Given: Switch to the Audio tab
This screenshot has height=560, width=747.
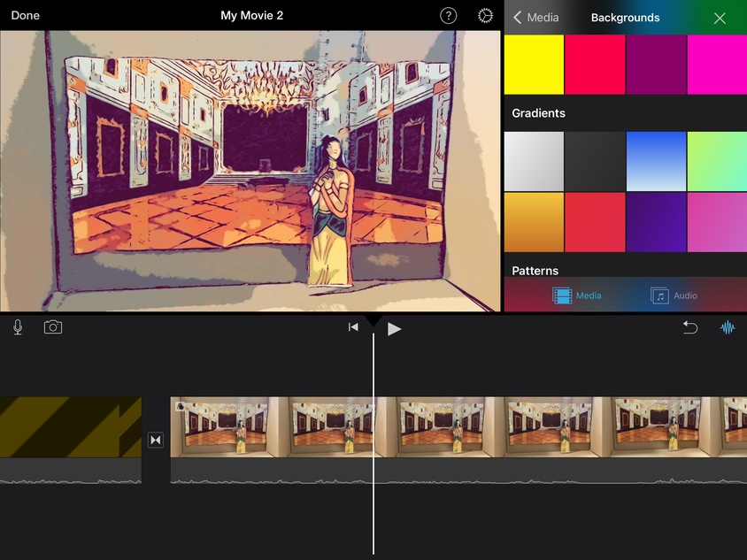Looking at the screenshot, I should 674,295.
